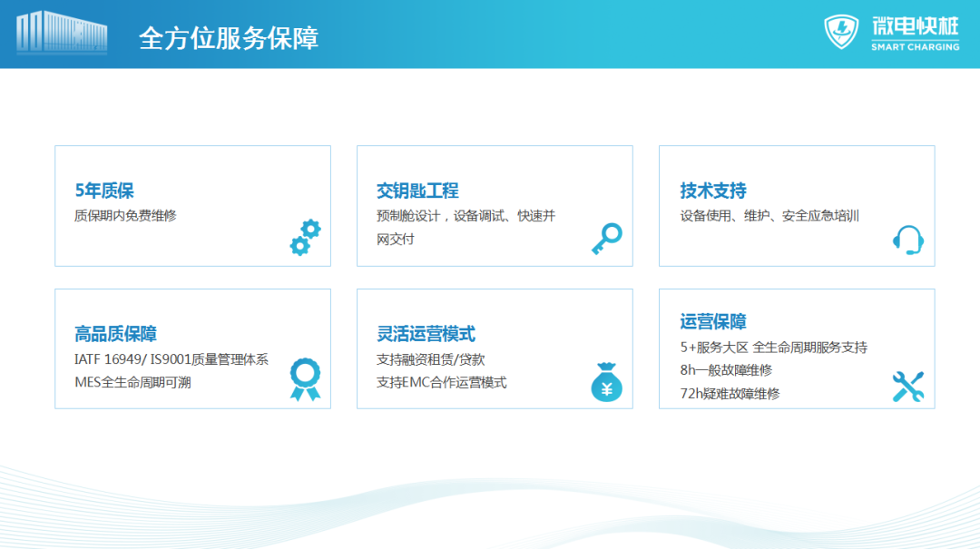Click the wrench and screwdriver tools icon
Image resolution: width=980 pixels, height=549 pixels.
pos(908,387)
